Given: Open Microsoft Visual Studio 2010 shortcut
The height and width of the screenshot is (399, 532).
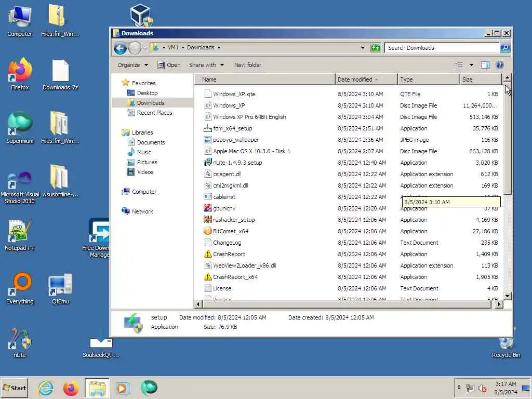Looking at the screenshot, I should point(20,187).
